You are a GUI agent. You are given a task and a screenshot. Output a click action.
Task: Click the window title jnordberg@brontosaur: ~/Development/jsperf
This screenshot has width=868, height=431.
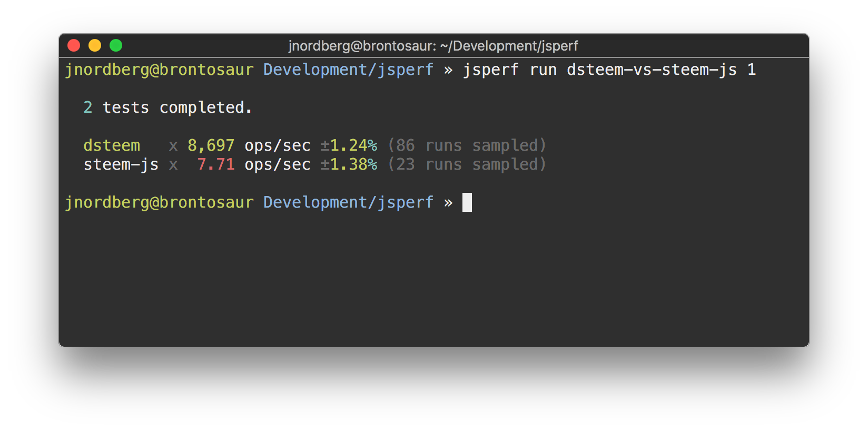coord(433,46)
